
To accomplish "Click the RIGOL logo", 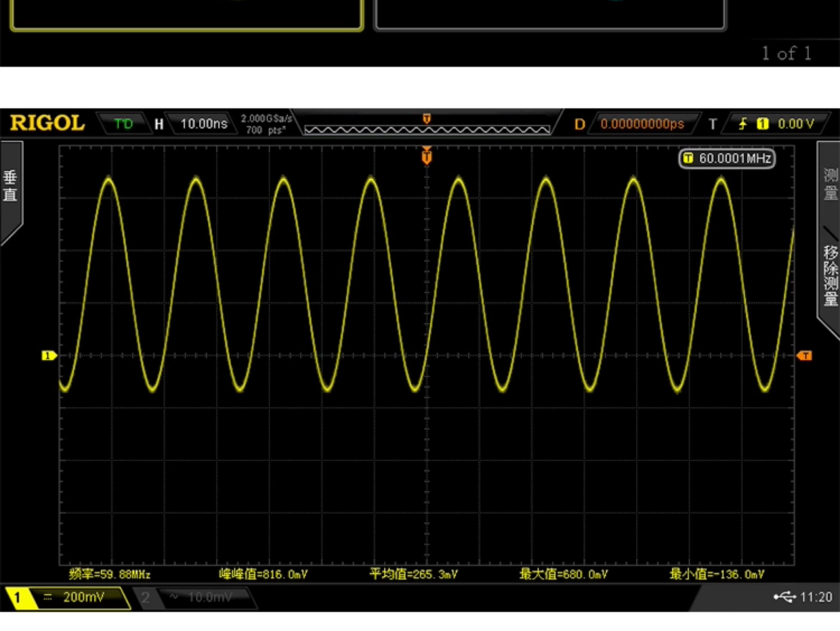I will pyautogui.click(x=47, y=123).
